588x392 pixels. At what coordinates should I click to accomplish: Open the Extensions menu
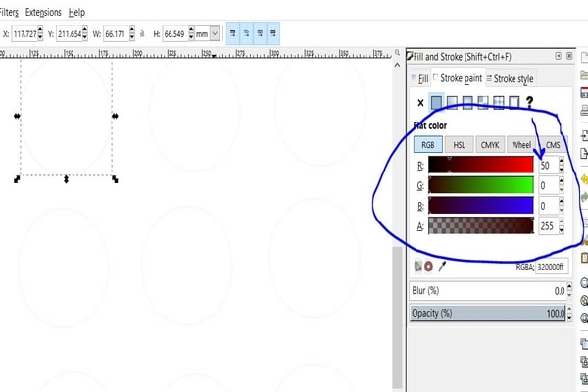pyautogui.click(x=43, y=12)
